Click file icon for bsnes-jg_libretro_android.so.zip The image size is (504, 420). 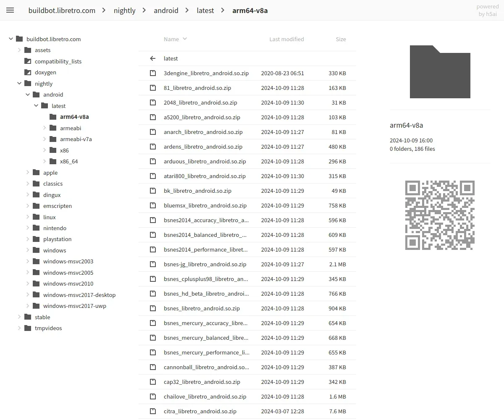point(153,264)
